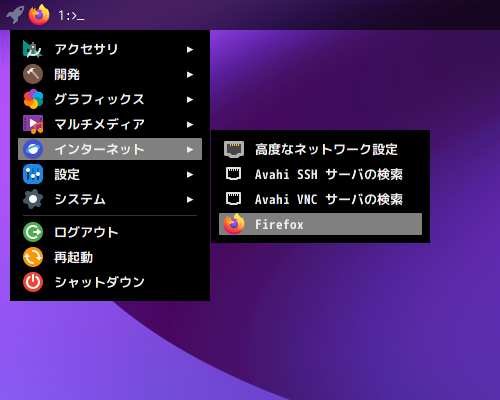This screenshot has height=400, width=500.
Task: Expand the システム submenu arrow
Action: pyautogui.click(x=190, y=199)
